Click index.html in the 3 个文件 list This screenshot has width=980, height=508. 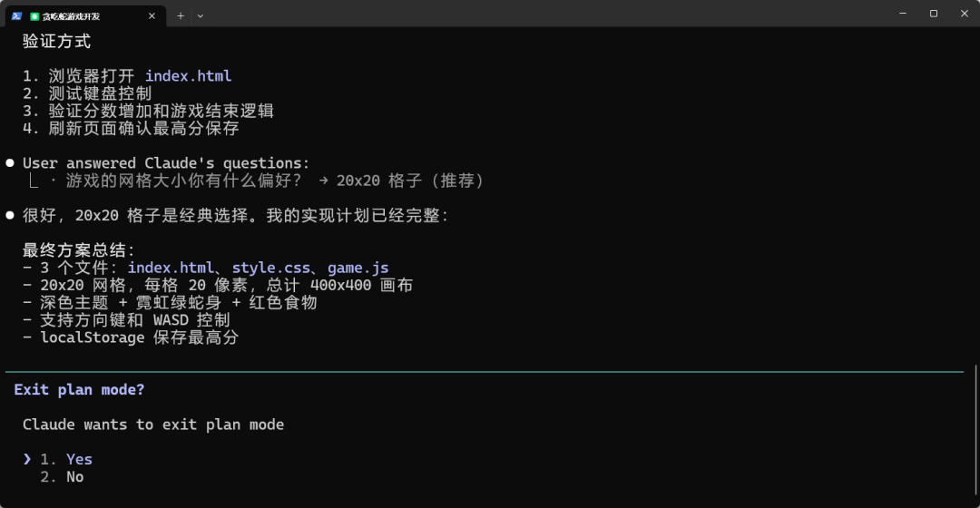171,268
